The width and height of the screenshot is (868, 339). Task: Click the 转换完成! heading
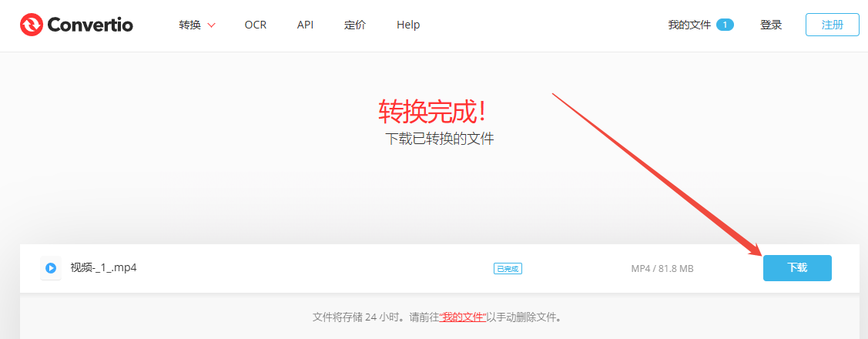pyautogui.click(x=434, y=112)
